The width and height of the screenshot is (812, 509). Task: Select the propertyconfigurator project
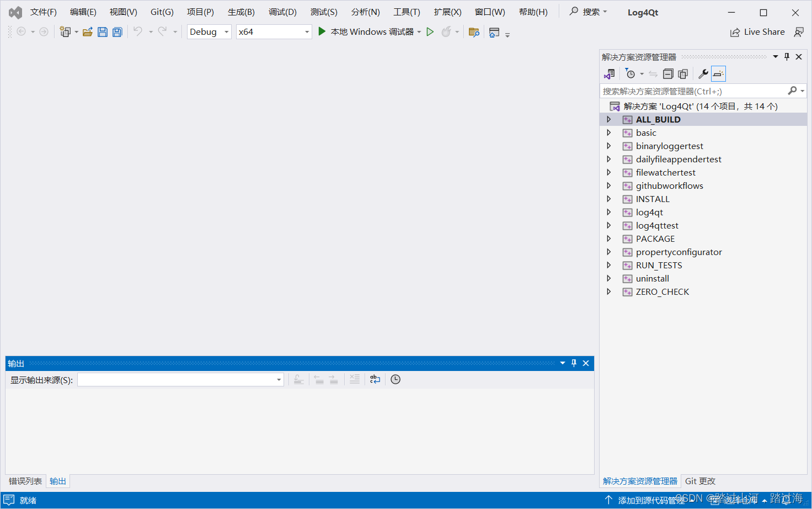click(679, 252)
